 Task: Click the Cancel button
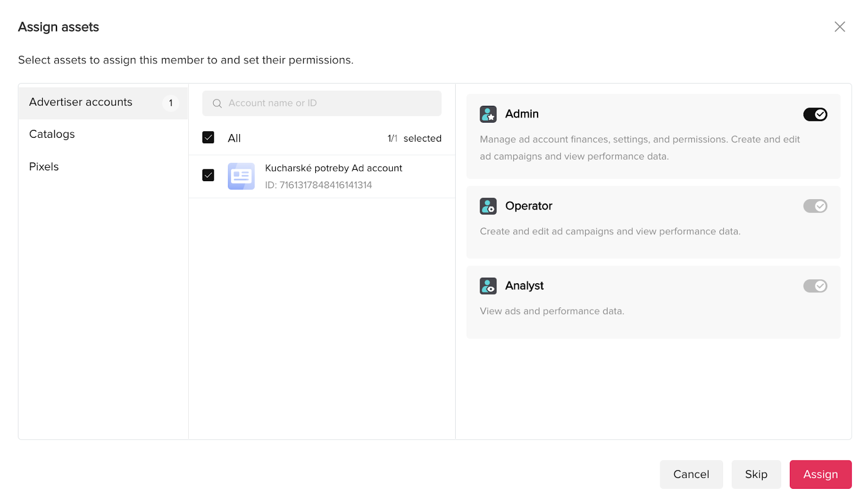tap(691, 474)
